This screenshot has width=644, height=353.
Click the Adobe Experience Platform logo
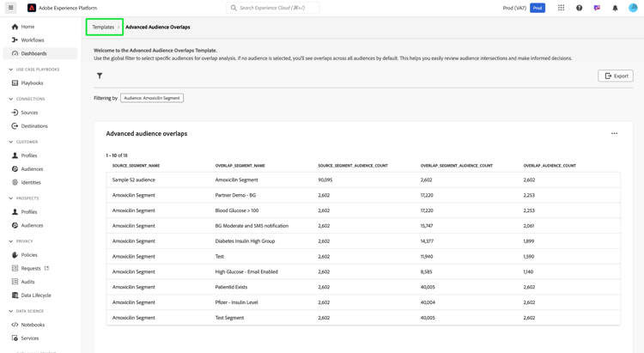pos(32,8)
